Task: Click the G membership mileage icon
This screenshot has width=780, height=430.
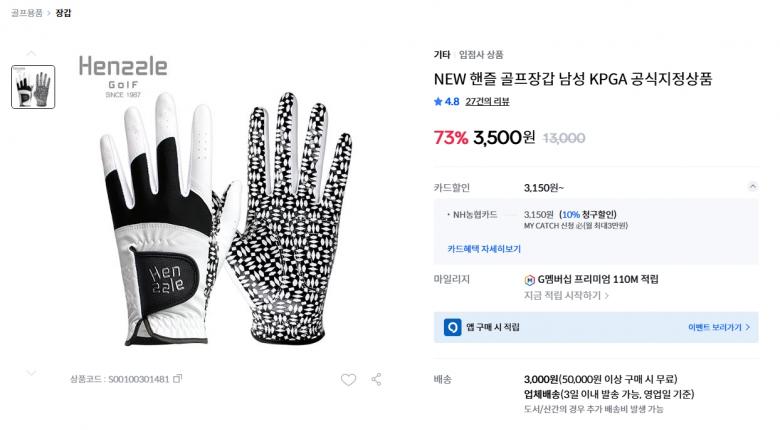Action: (529, 280)
